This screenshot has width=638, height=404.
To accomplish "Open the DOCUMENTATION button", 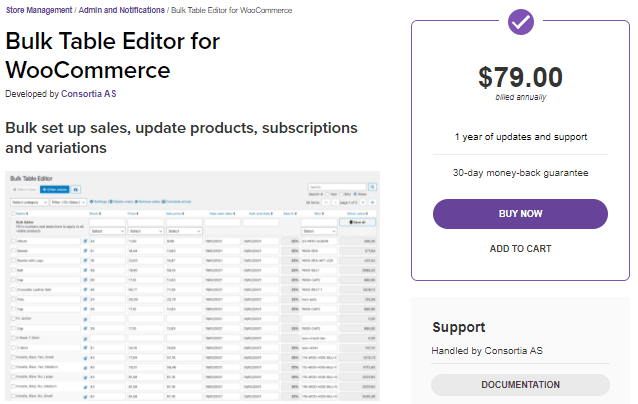I will 520,384.
